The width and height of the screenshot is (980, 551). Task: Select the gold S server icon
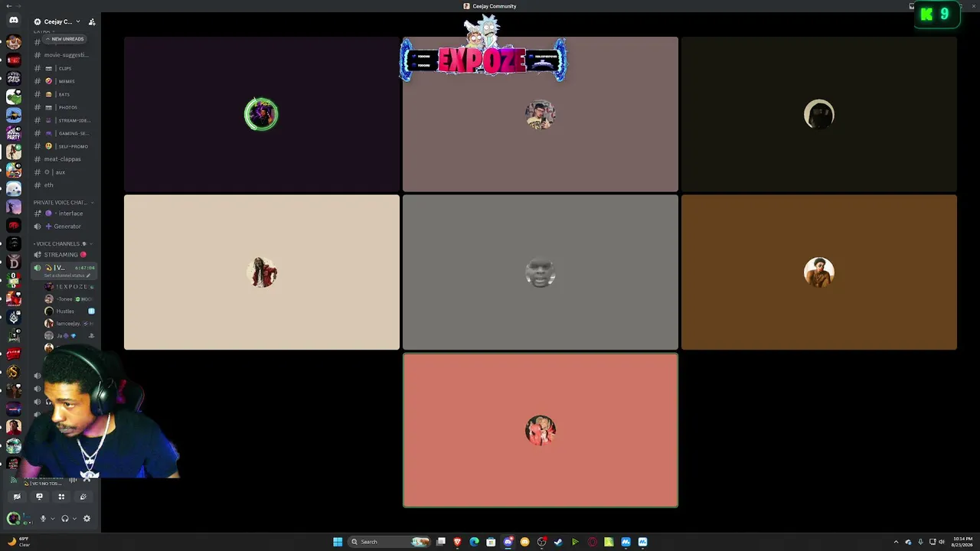pyautogui.click(x=14, y=372)
